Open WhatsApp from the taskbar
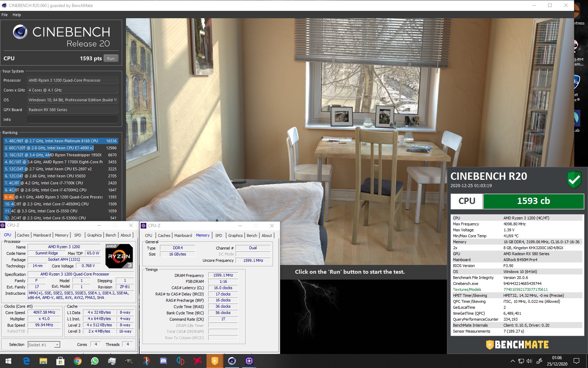This screenshot has height=368, width=588. 94,361
